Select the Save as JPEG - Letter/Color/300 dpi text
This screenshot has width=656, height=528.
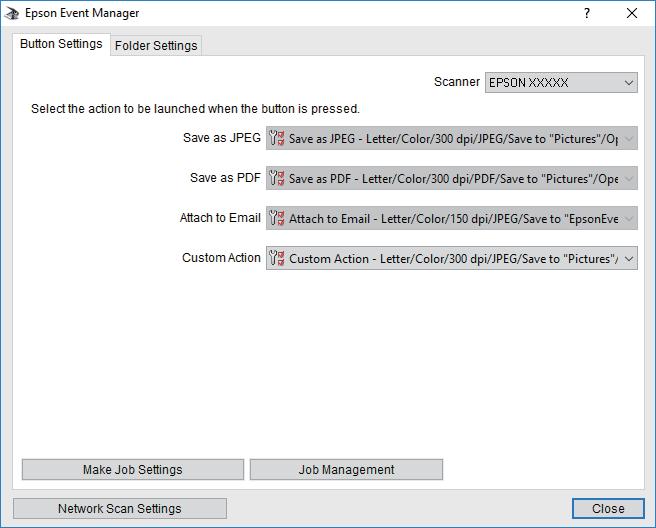(x=454, y=138)
